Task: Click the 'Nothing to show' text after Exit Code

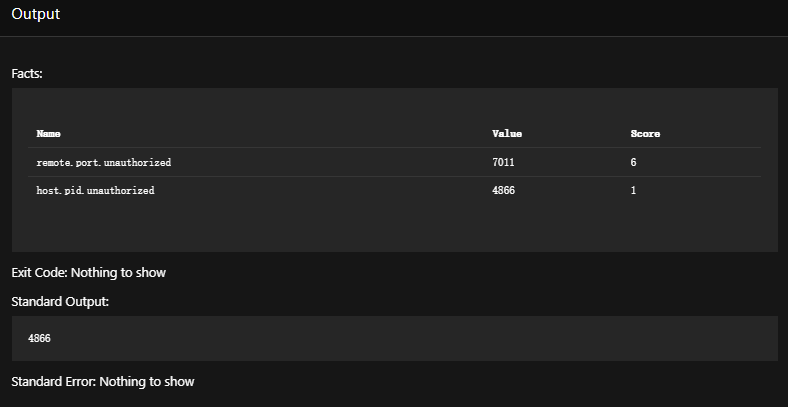Action: click(118, 273)
